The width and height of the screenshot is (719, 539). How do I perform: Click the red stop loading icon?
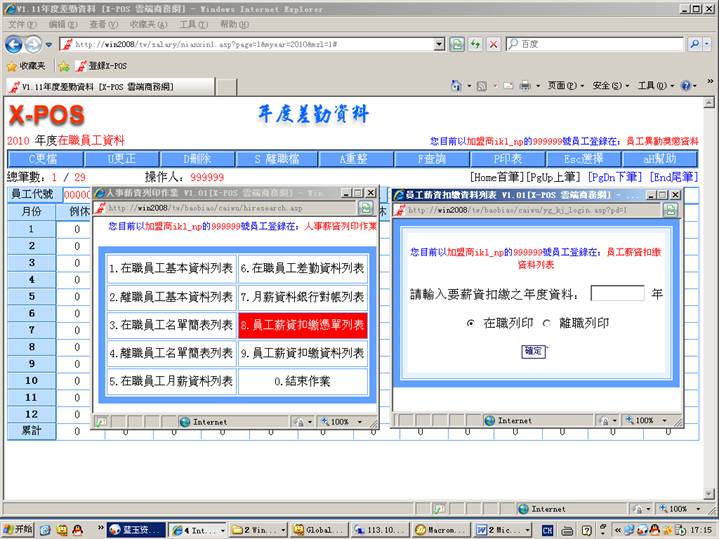493,44
